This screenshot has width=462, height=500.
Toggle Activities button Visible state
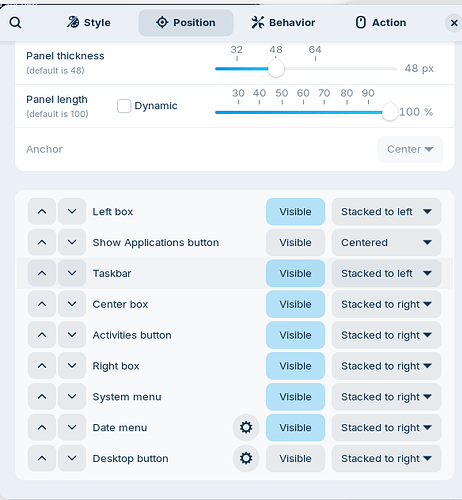pyautogui.click(x=295, y=335)
